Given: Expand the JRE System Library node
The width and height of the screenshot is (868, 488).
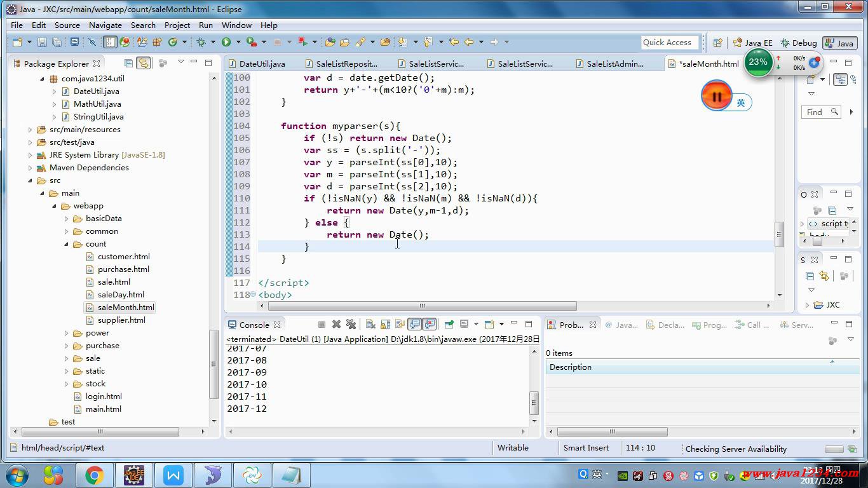Looking at the screenshot, I should (30, 155).
